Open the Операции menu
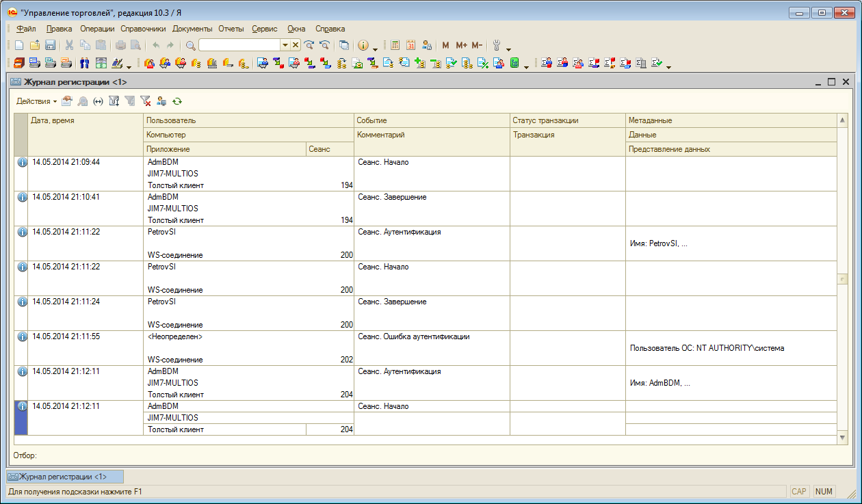 click(96, 29)
